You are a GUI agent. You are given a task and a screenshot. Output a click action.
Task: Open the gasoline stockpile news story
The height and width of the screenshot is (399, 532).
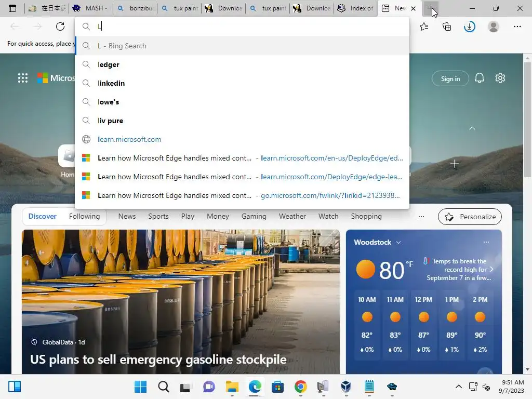(x=158, y=360)
